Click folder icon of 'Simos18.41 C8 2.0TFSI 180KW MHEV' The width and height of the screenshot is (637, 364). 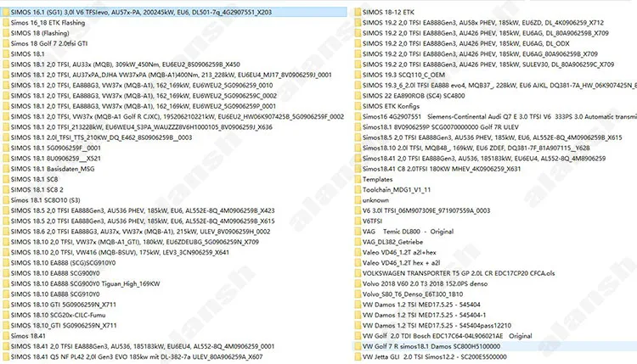coord(358,169)
